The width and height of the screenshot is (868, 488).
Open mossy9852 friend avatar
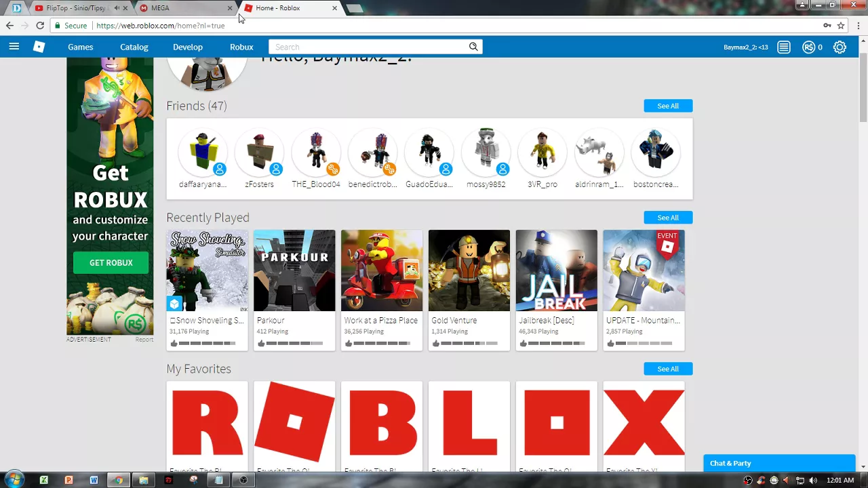pos(486,152)
